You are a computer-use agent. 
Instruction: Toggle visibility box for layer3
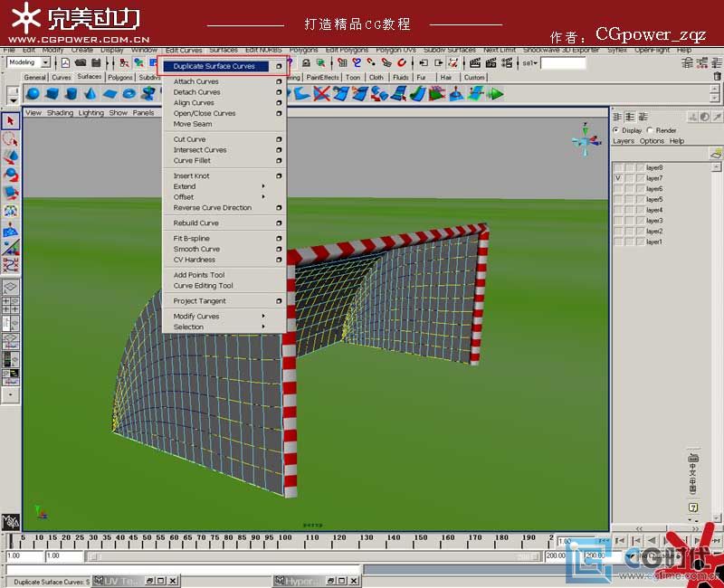pyautogui.click(x=618, y=221)
